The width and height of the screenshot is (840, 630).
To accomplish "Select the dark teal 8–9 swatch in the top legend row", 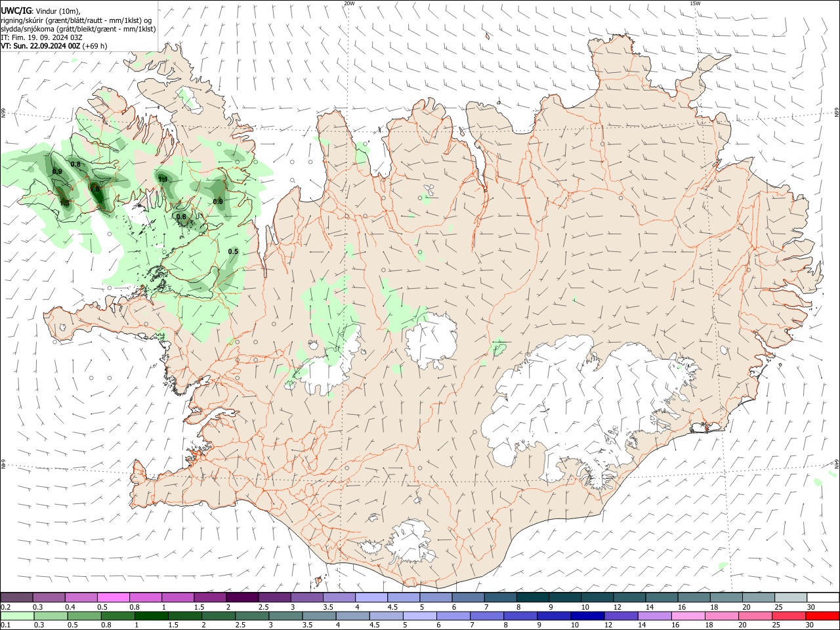I will tap(532, 597).
